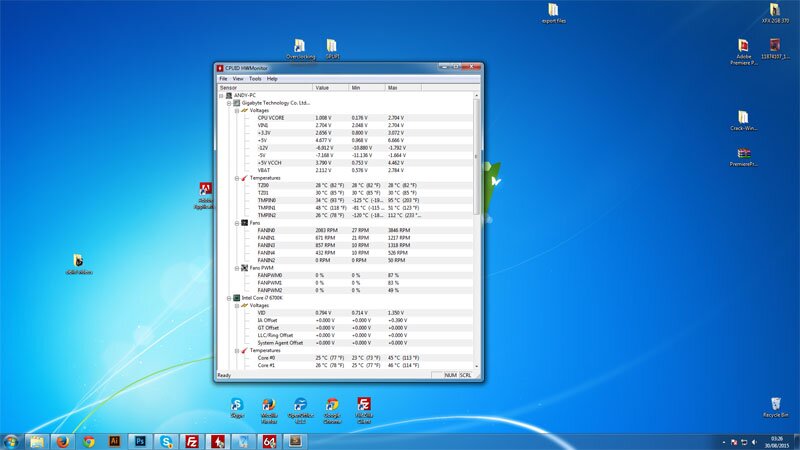The width and height of the screenshot is (800, 450).
Task: Click the Gigabyte motherboard chip icon
Action: click(x=237, y=103)
